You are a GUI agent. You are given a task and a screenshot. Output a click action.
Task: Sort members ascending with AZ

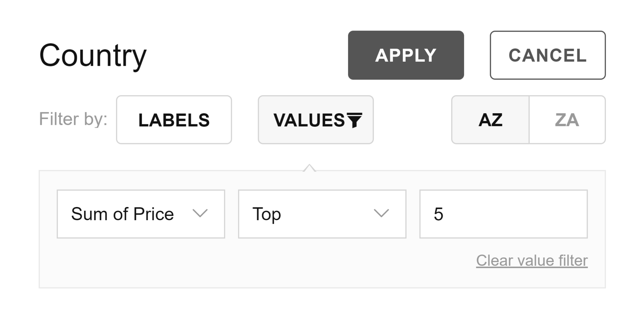pyautogui.click(x=490, y=120)
